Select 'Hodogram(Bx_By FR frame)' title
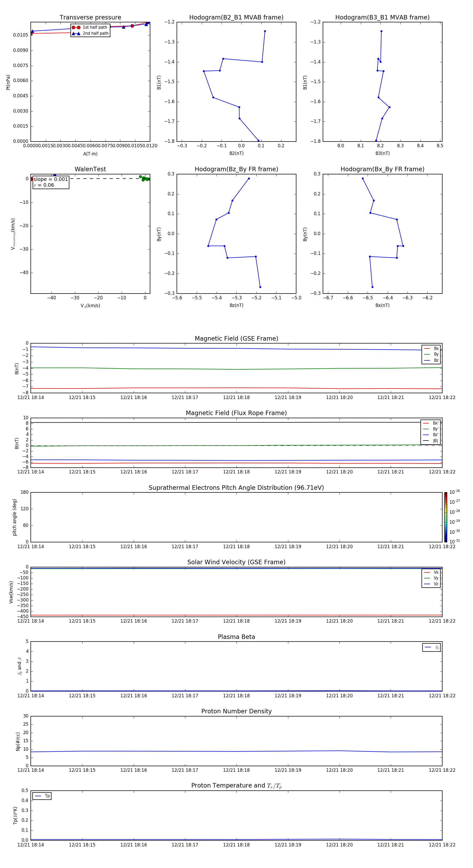 [382, 169]
